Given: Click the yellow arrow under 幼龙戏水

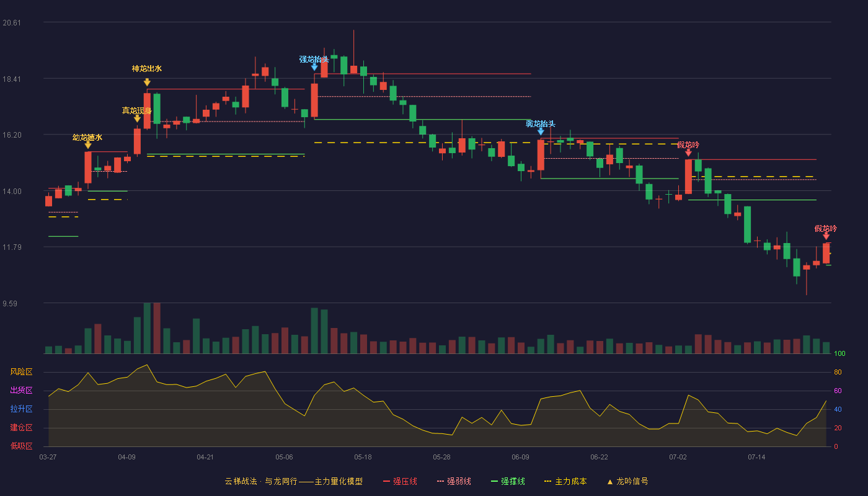Looking at the screenshot, I should tap(88, 145).
